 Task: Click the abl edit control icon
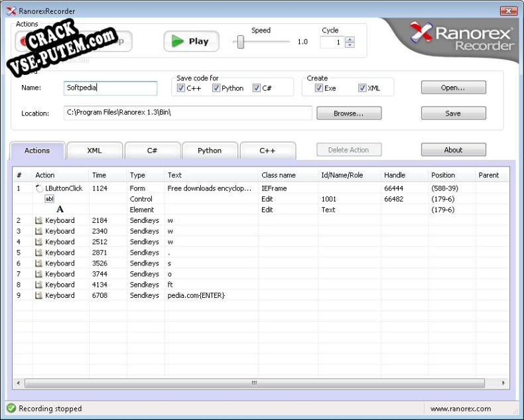pyautogui.click(x=49, y=199)
